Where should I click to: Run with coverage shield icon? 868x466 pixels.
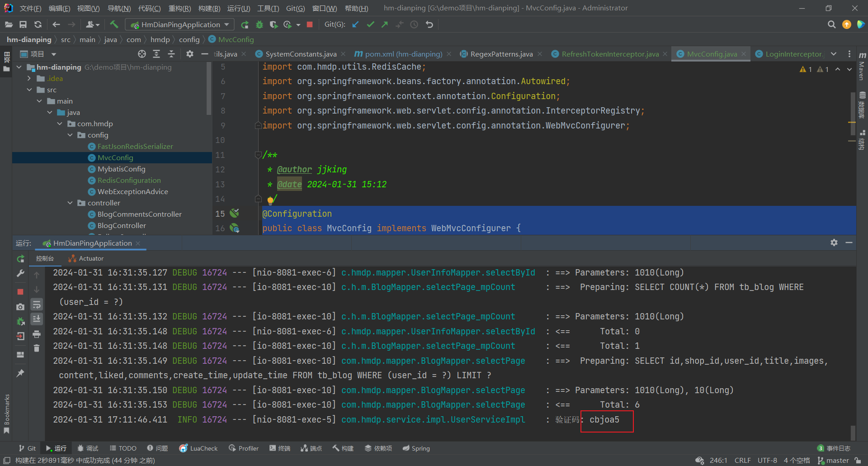pos(273,24)
